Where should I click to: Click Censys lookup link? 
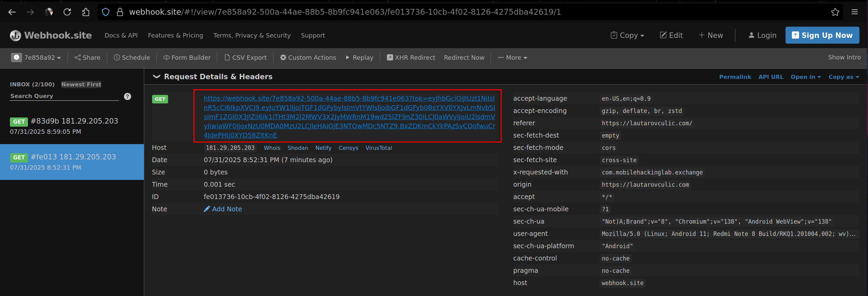(348, 148)
